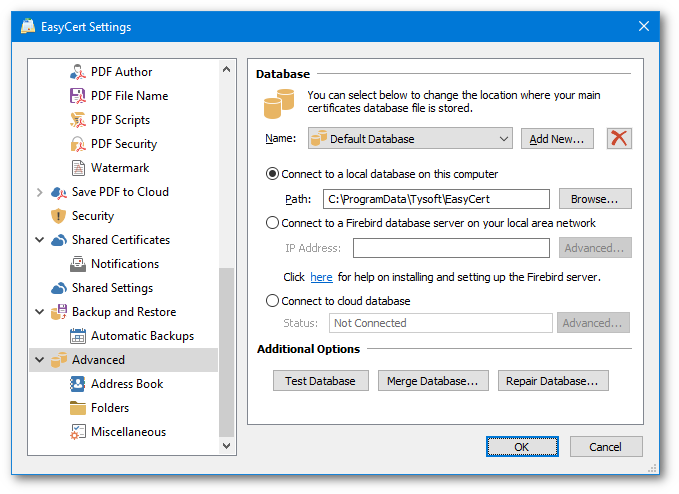The width and height of the screenshot is (679, 494).
Task: Open the Miscellaneous settings page
Action: pos(128,432)
